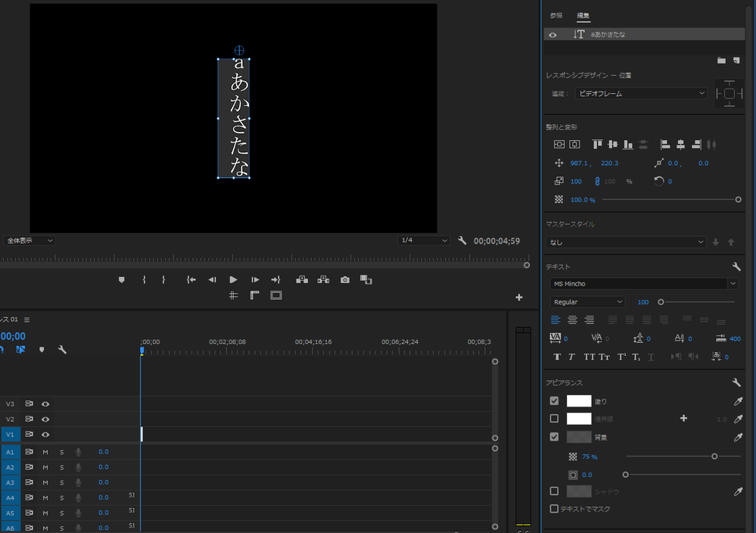Screen dimensions: 756x533
Task: Enable faux italic text style
Action: click(x=571, y=357)
